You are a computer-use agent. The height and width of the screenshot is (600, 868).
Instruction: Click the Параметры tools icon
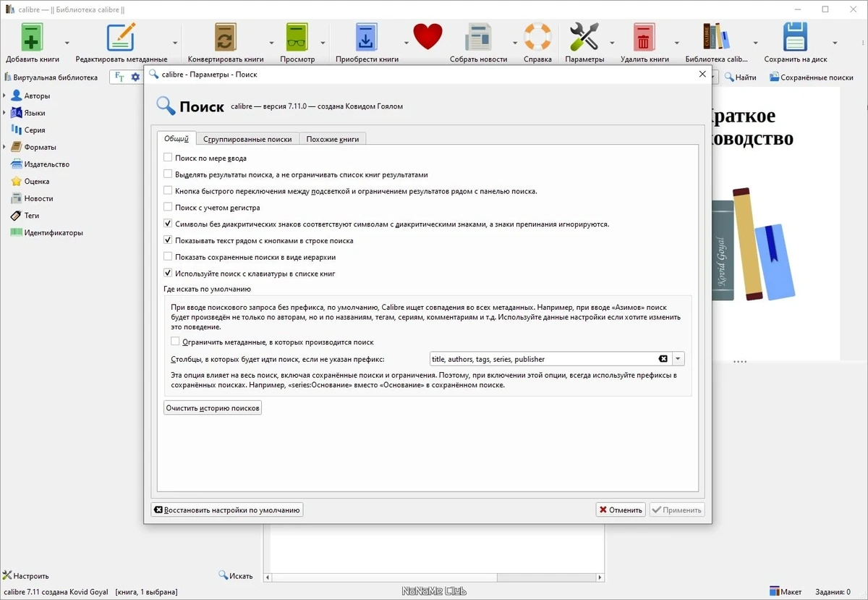coord(584,37)
